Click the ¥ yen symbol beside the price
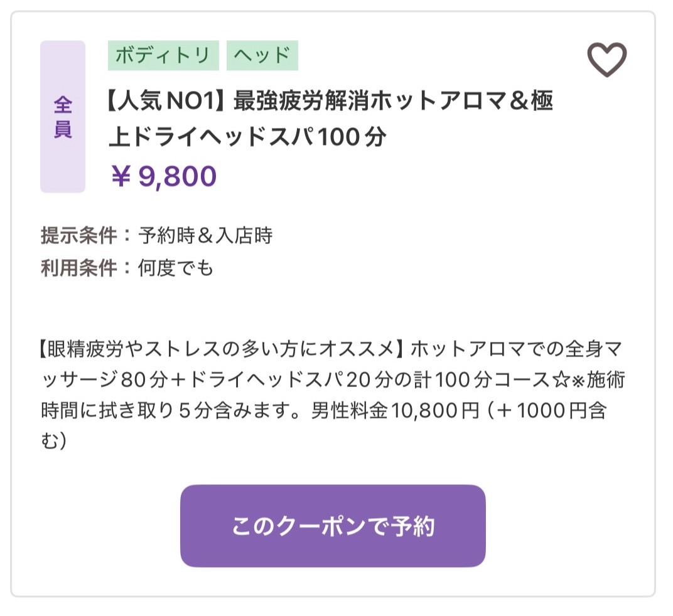Viewport: 673px width, 616px height. pos(121,176)
